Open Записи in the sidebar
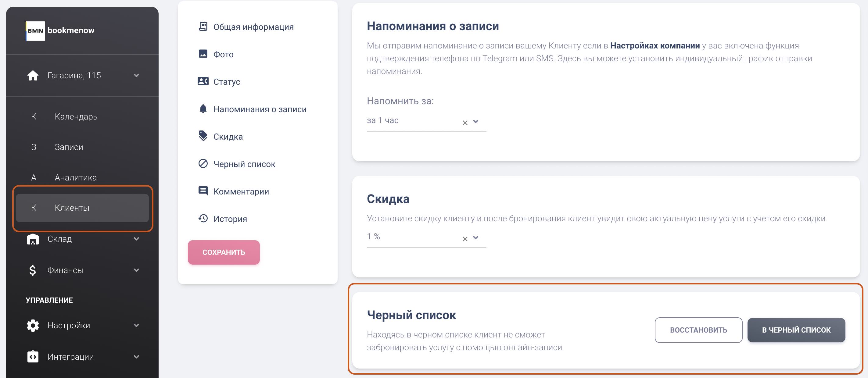This screenshot has height=378, width=868. (82, 147)
